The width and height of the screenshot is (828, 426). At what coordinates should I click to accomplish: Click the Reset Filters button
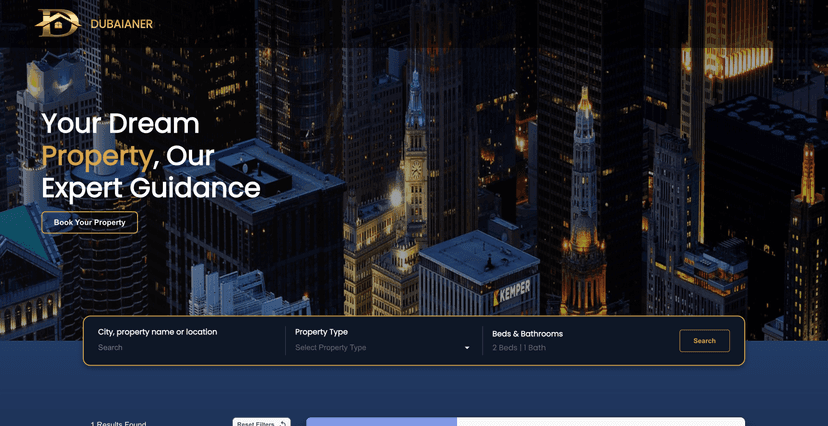tap(261, 423)
